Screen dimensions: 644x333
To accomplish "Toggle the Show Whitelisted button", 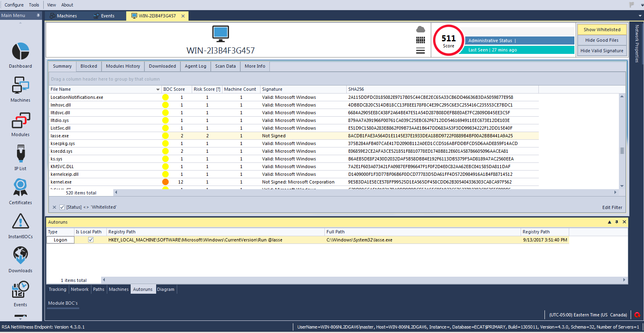I will [x=602, y=30].
